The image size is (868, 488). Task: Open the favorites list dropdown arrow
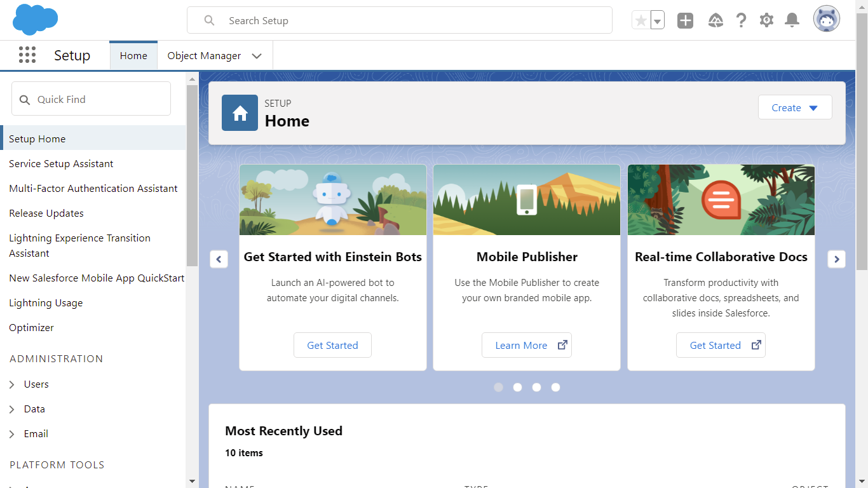click(x=658, y=20)
